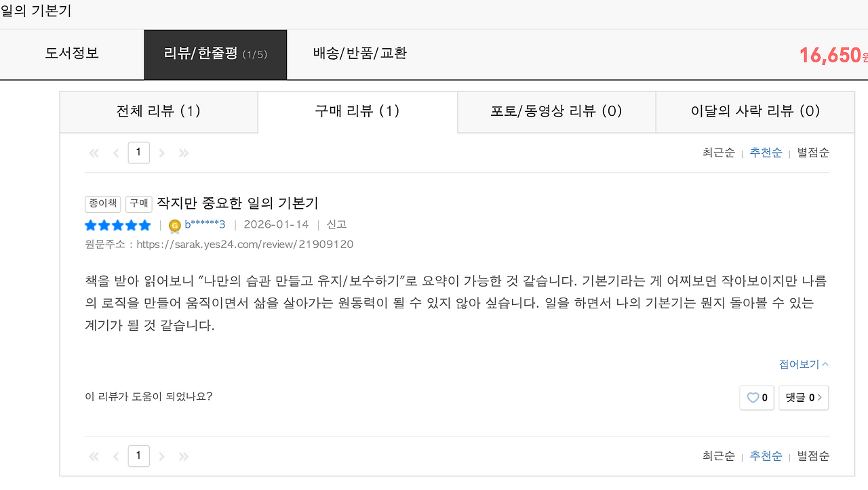Click the five-star rating on the review

coord(117,224)
